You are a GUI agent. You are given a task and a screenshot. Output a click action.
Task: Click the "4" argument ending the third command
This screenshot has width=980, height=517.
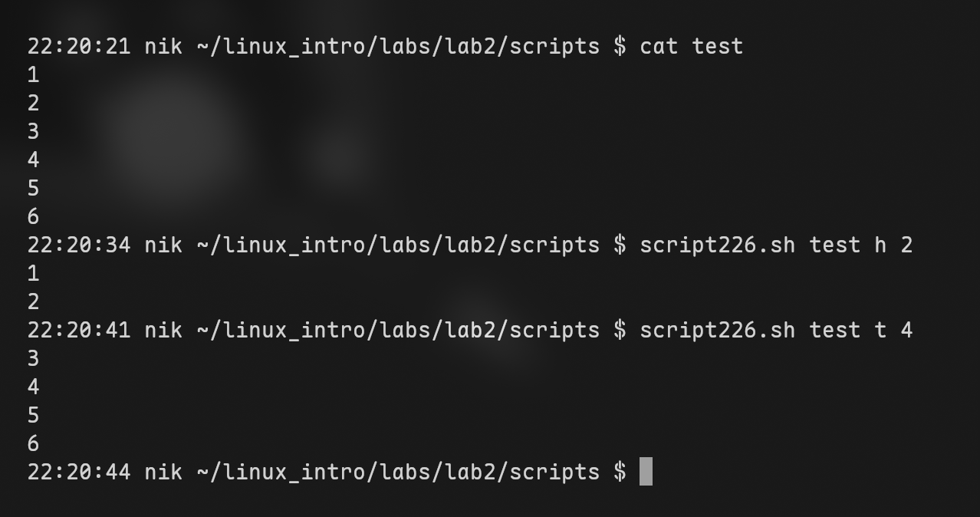(x=906, y=330)
